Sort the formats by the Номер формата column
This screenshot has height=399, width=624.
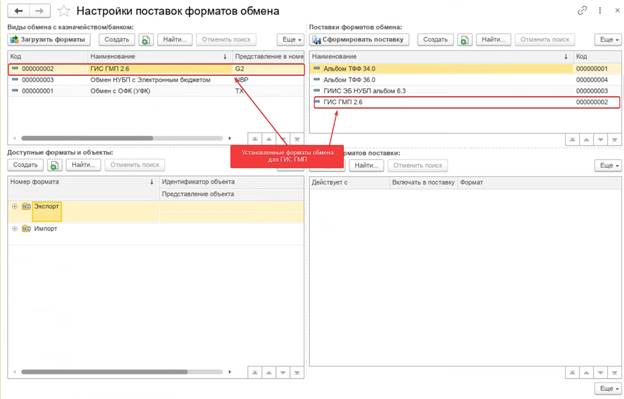pyautogui.click(x=83, y=182)
